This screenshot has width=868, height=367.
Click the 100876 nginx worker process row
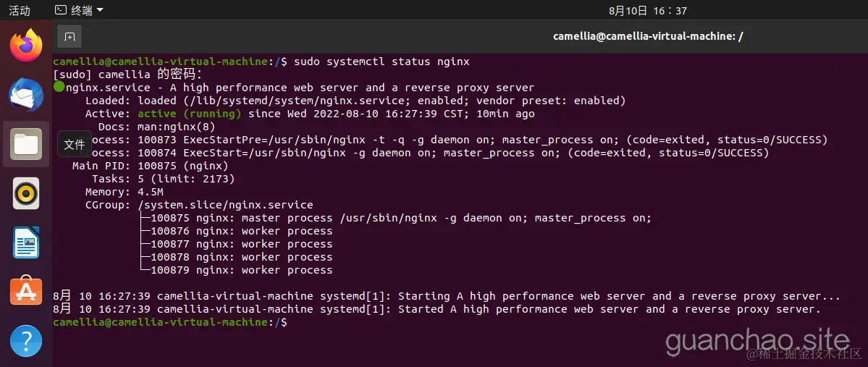237,231
